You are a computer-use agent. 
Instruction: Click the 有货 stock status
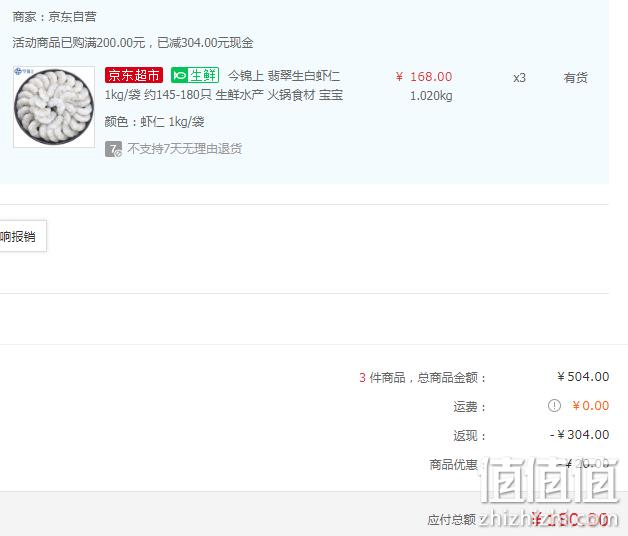coord(576,77)
